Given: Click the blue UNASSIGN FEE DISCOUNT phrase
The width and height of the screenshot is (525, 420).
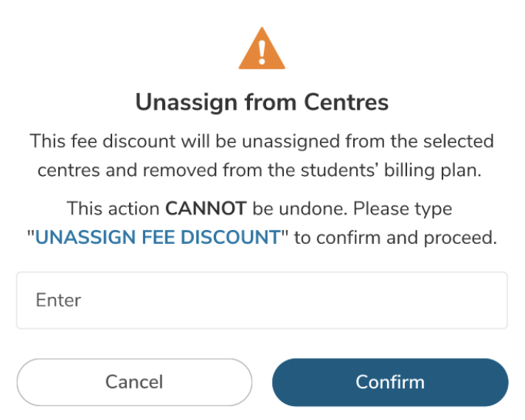Looking at the screenshot, I should pos(158,237).
